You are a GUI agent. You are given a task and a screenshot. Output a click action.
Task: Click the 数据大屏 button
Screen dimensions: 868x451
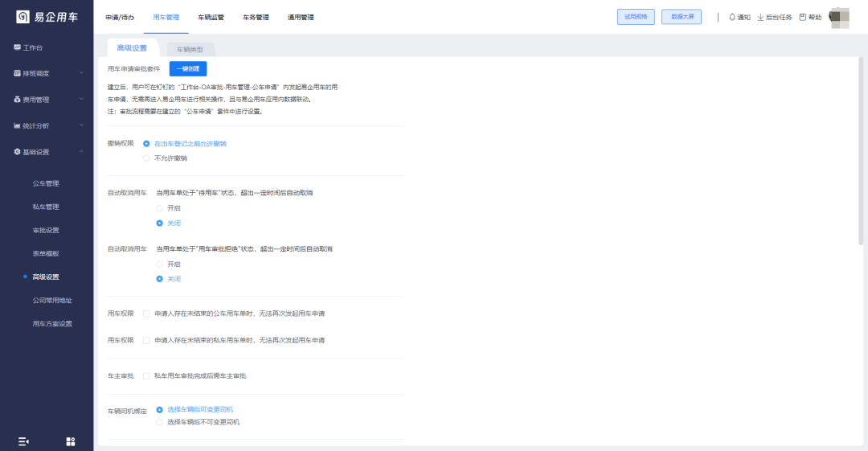[x=682, y=17]
